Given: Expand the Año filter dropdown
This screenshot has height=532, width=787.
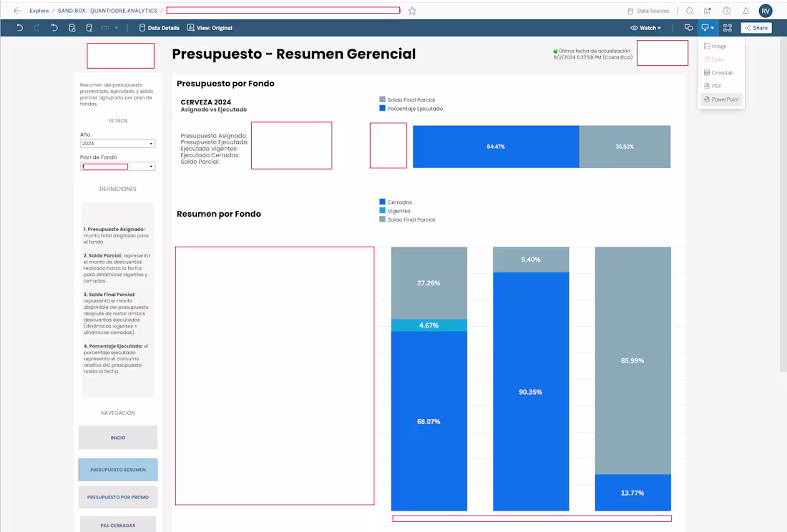Looking at the screenshot, I should [x=117, y=143].
